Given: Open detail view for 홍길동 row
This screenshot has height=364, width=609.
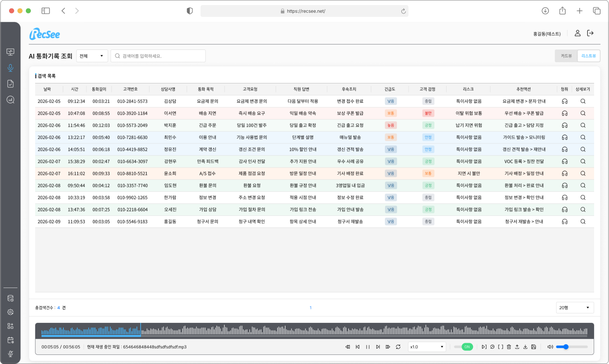Looking at the screenshot, I should [x=583, y=221].
